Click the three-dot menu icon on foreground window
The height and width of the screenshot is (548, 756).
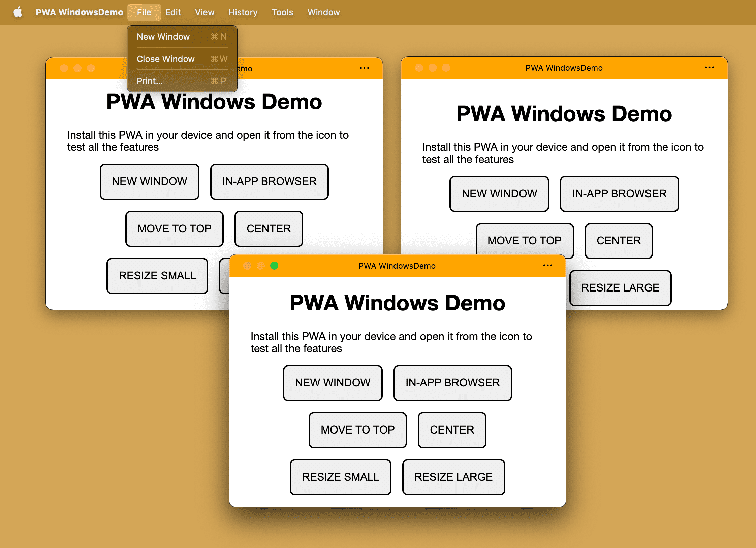[548, 266]
